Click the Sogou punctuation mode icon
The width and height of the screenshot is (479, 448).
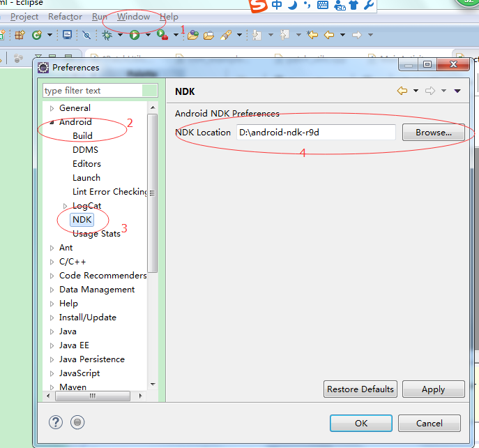point(307,5)
